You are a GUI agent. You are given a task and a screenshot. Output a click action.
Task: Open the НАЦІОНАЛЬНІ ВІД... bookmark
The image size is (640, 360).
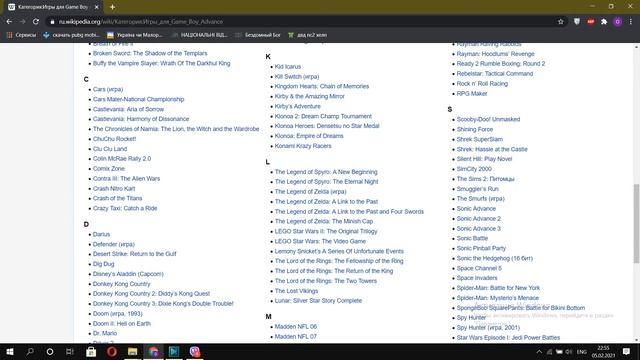click(200, 35)
